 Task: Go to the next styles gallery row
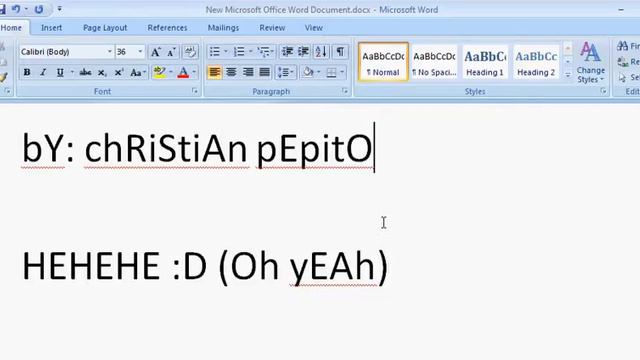click(568, 62)
